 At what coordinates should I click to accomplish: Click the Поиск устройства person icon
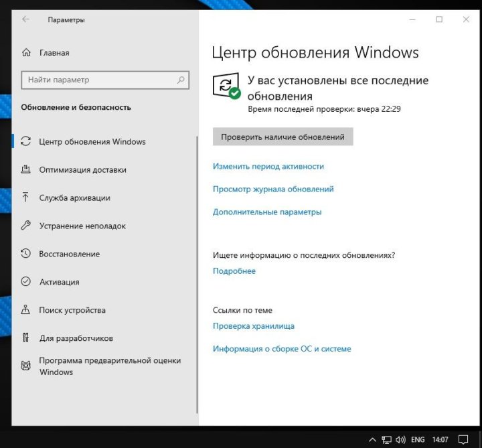click(x=26, y=310)
